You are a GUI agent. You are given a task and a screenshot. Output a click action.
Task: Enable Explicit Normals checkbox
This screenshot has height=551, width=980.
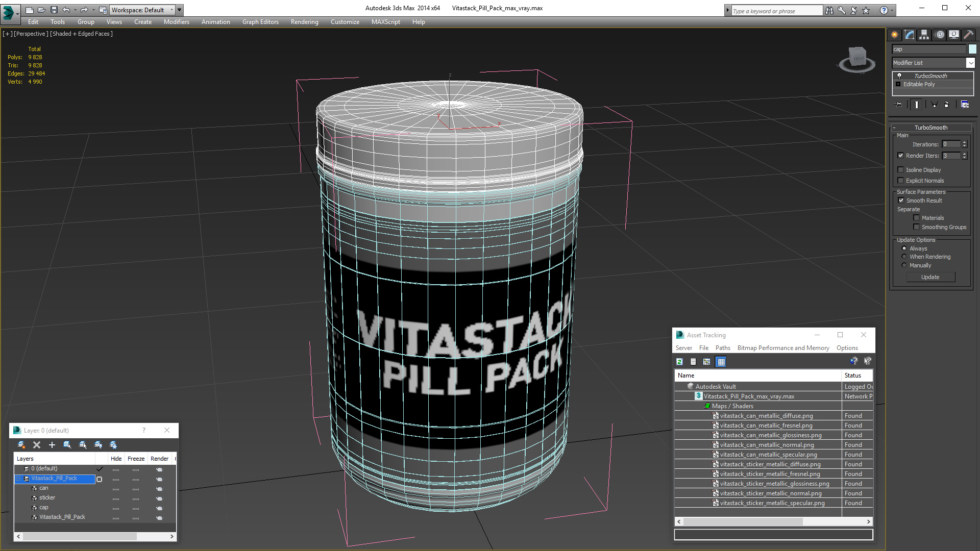pos(901,181)
